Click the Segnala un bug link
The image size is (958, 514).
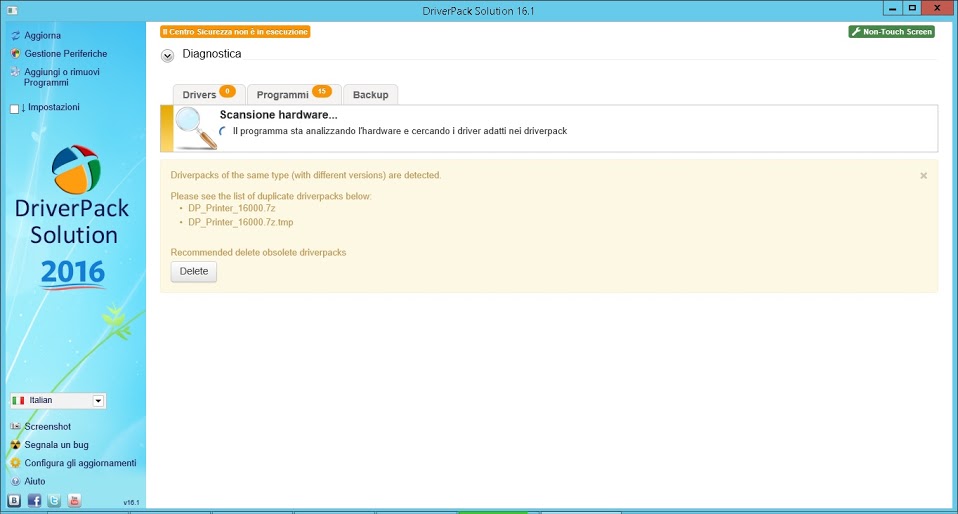(56, 445)
